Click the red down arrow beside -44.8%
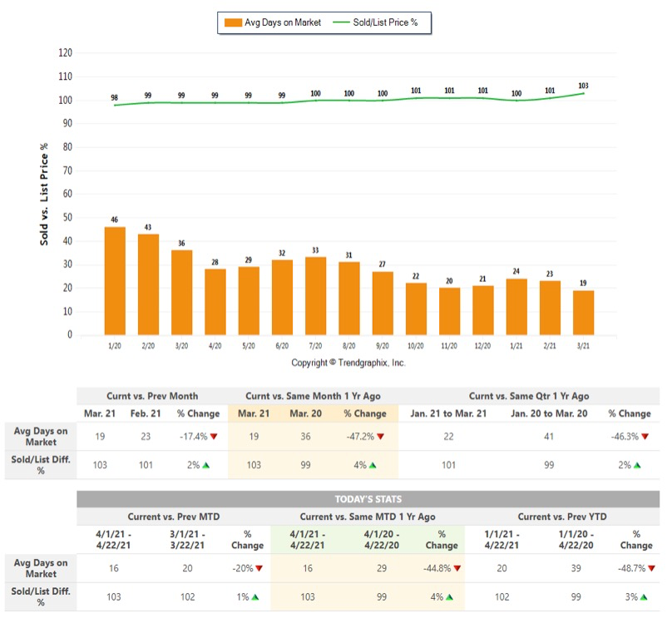 pos(457,568)
